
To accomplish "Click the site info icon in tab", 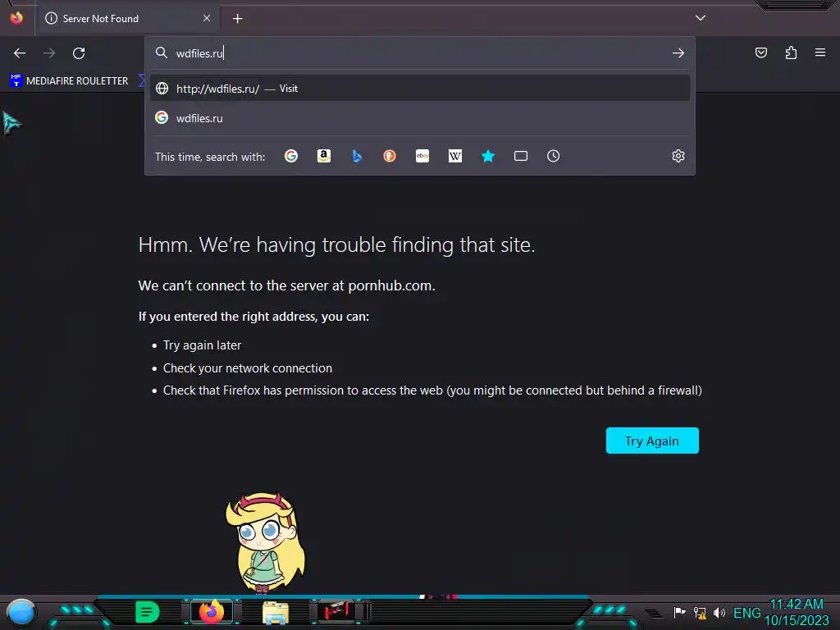I will pyautogui.click(x=52, y=18).
